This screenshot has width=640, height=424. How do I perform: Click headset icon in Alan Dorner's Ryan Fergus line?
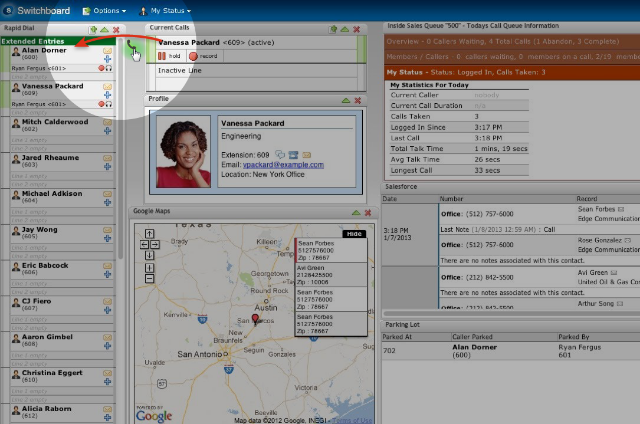tap(109, 68)
